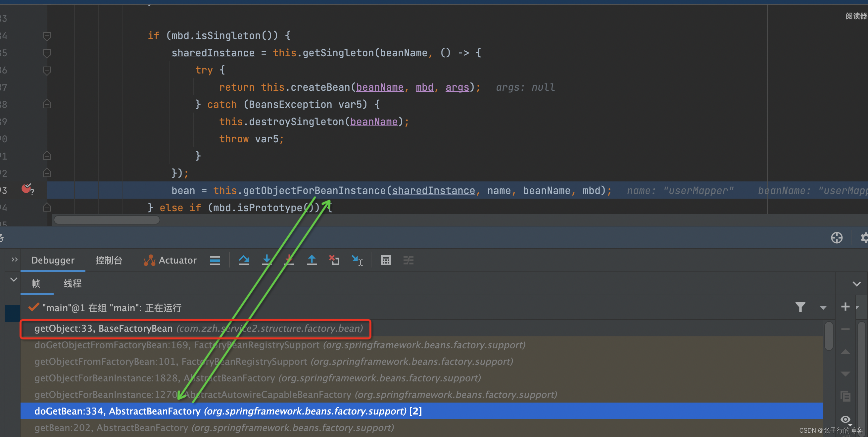
Task: Click the Drop Frame icon
Action: click(334, 260)
